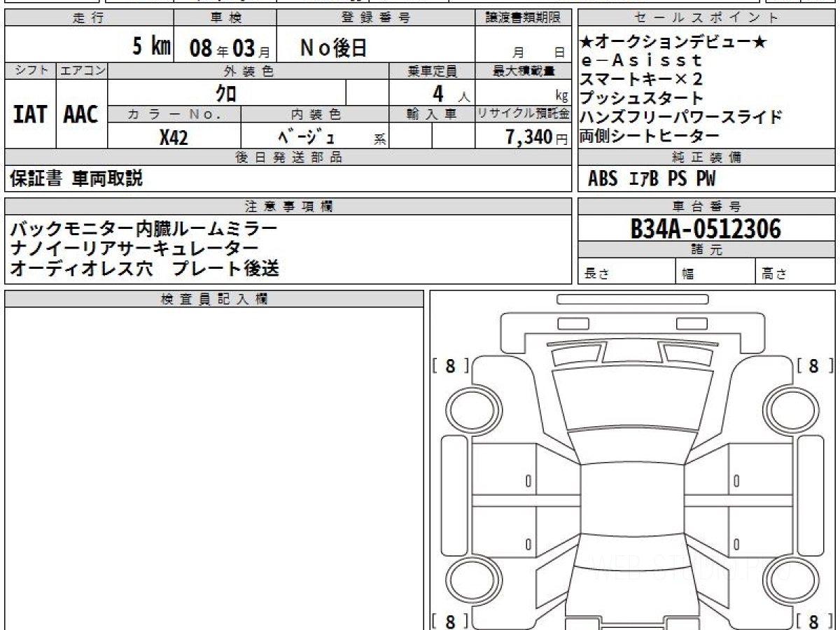
Task: Click the "シフト" column header
Action: 30,71
